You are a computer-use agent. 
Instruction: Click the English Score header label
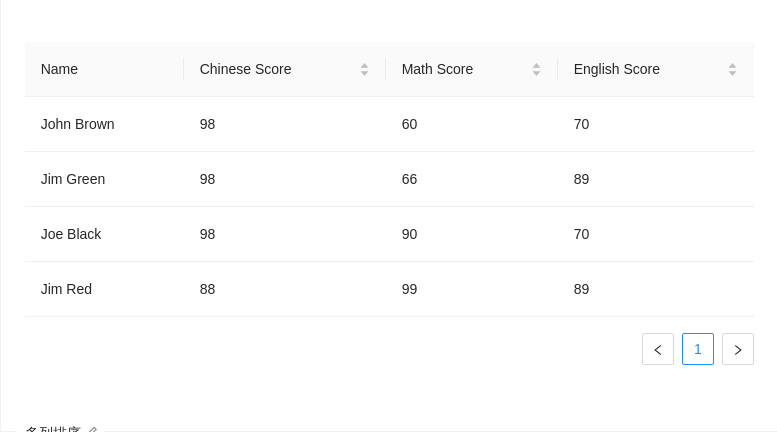pos(617,69)
